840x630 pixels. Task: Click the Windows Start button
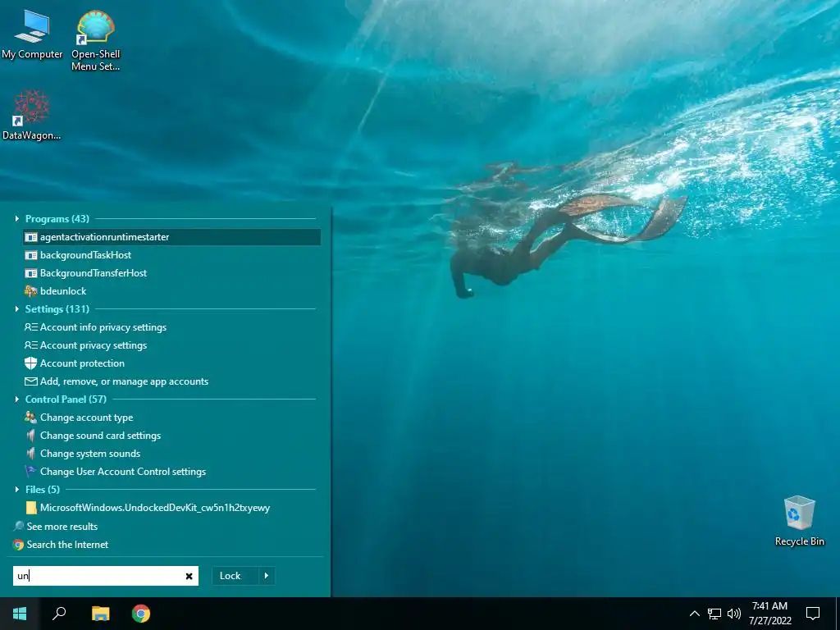[x=20, y=614]
